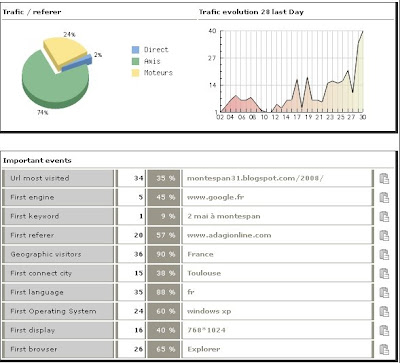Click the 'Important events' heading
The height and width of the screenshot is (363, 400).
(37, 161)
